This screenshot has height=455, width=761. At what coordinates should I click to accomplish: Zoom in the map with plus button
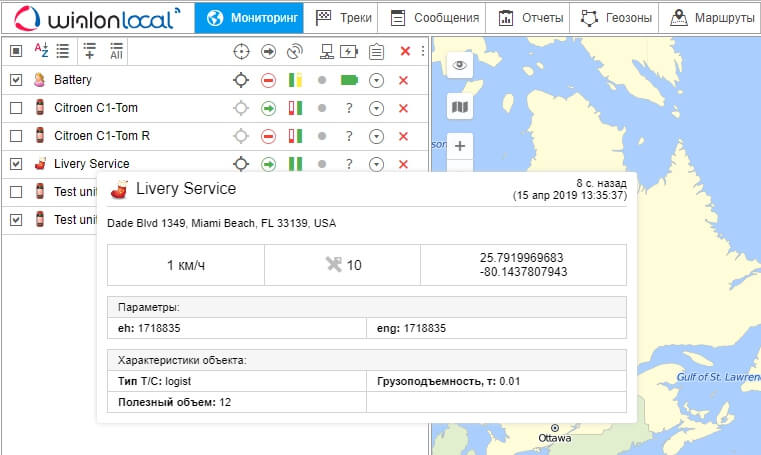[x=460, y=146]
